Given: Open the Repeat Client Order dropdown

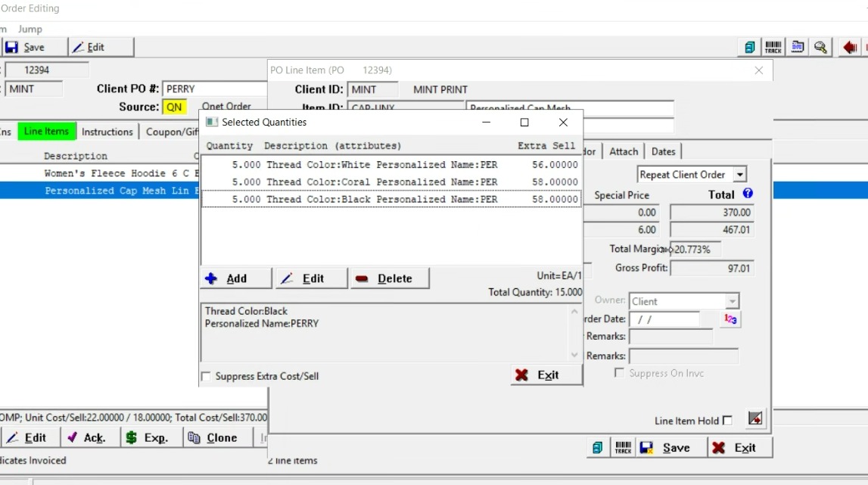Looking at the screenshot, I should click(x=739, y=175).
